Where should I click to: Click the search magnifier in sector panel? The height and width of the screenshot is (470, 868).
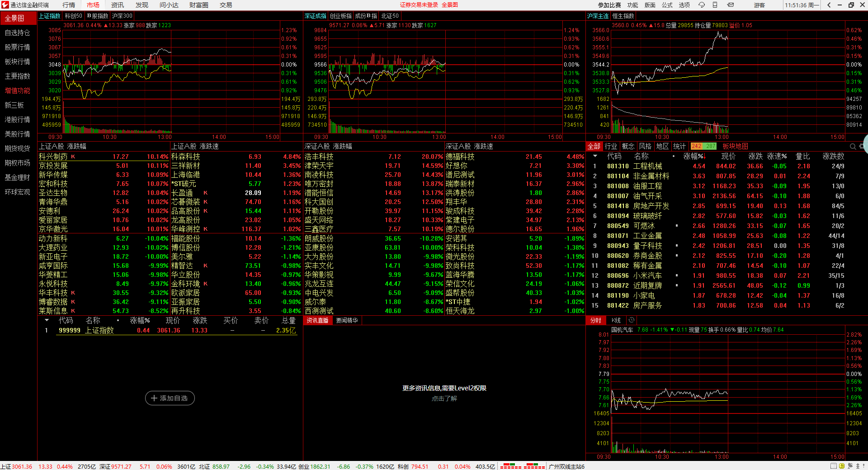[x=853, y=147]
